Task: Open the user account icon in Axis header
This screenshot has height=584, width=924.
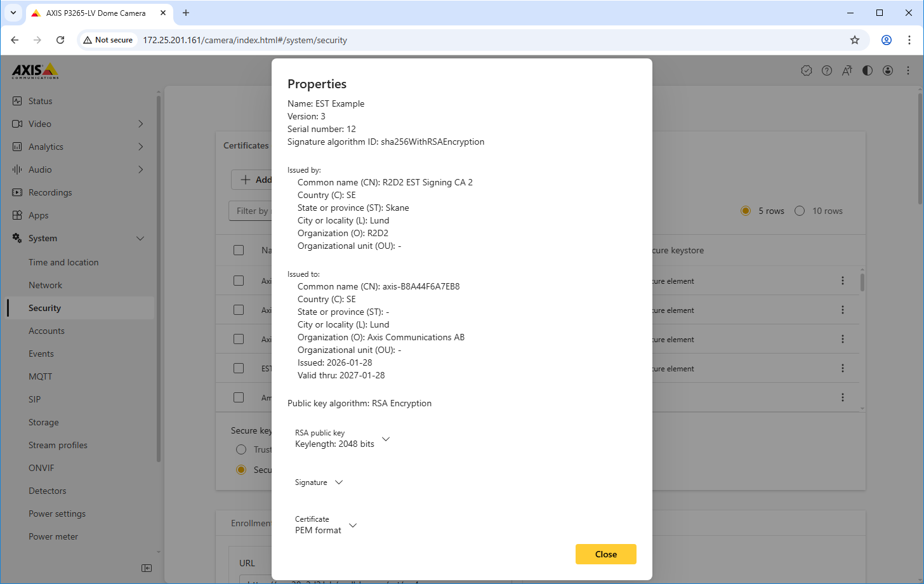Action: [x=887, y=70]
